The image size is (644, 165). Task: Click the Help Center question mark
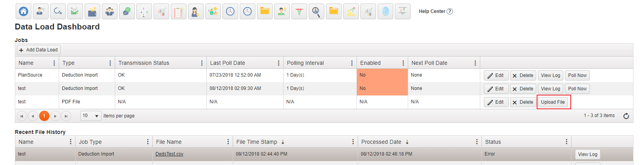450,11
